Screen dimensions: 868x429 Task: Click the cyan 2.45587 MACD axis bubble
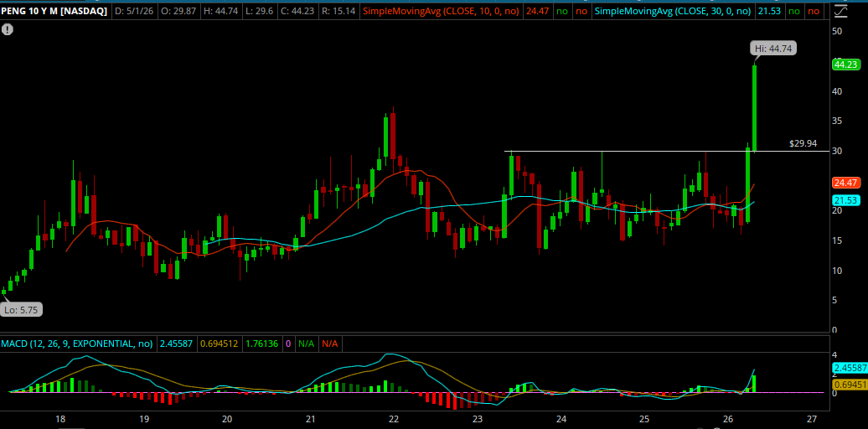[x=850, y=368]
